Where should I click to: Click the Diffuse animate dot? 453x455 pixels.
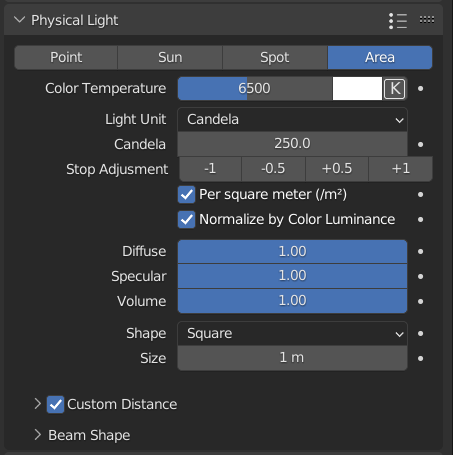tap(420, 251)
